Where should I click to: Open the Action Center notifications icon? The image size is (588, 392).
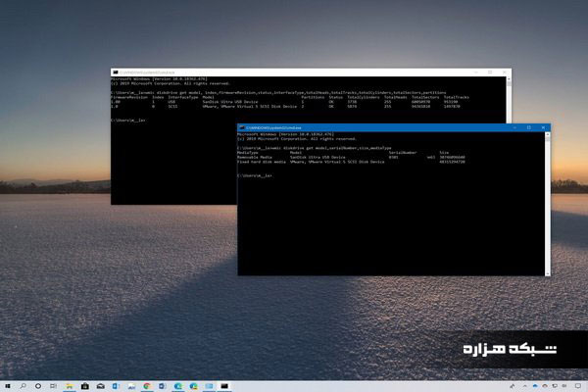tap(578, 386)
